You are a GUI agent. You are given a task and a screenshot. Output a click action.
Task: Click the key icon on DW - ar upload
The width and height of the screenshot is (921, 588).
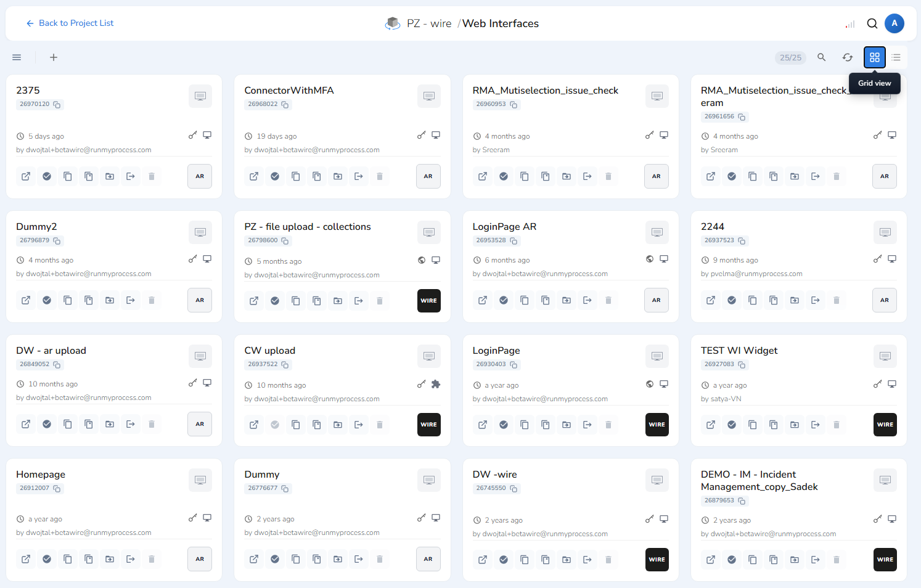click(x=193, y=383)
